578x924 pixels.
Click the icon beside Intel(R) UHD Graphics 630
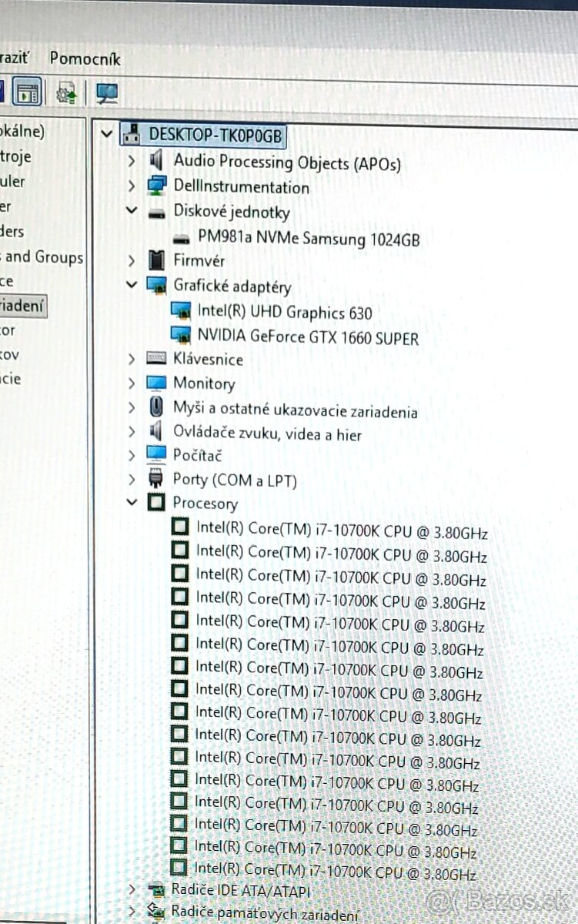[181, 311]
